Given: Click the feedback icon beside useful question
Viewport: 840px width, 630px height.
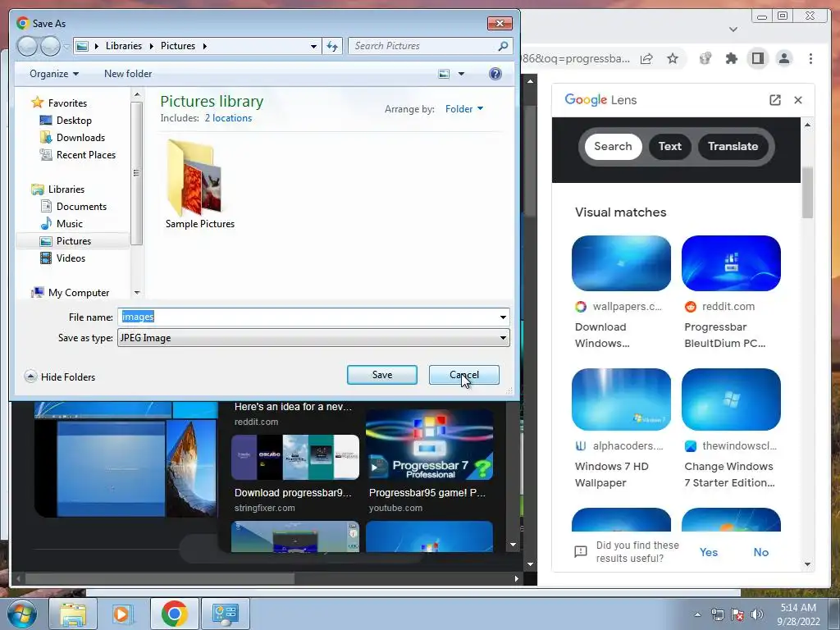Looking at the screenshot, I should click(580, 552).
